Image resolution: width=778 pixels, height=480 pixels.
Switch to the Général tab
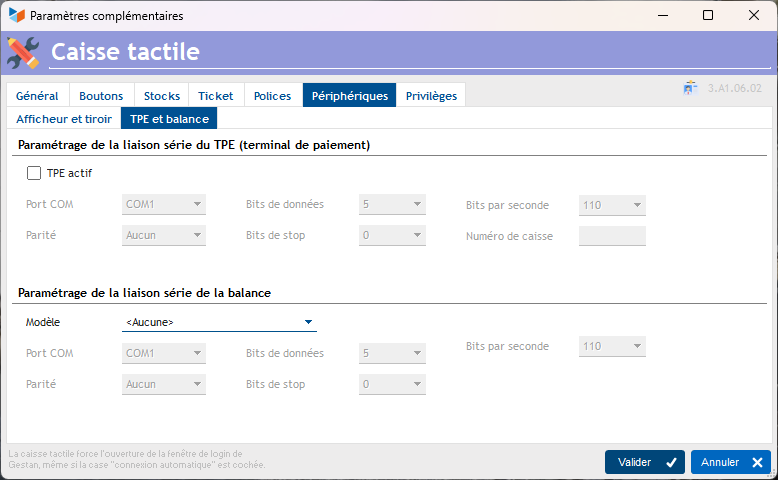[x=37, y=96]
